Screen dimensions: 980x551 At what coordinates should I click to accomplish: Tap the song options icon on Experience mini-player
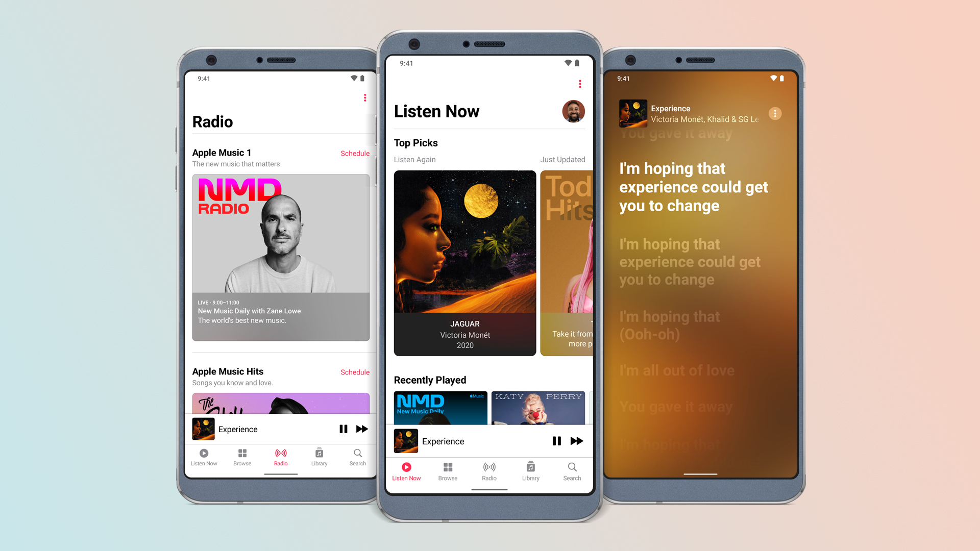(776, 112)
